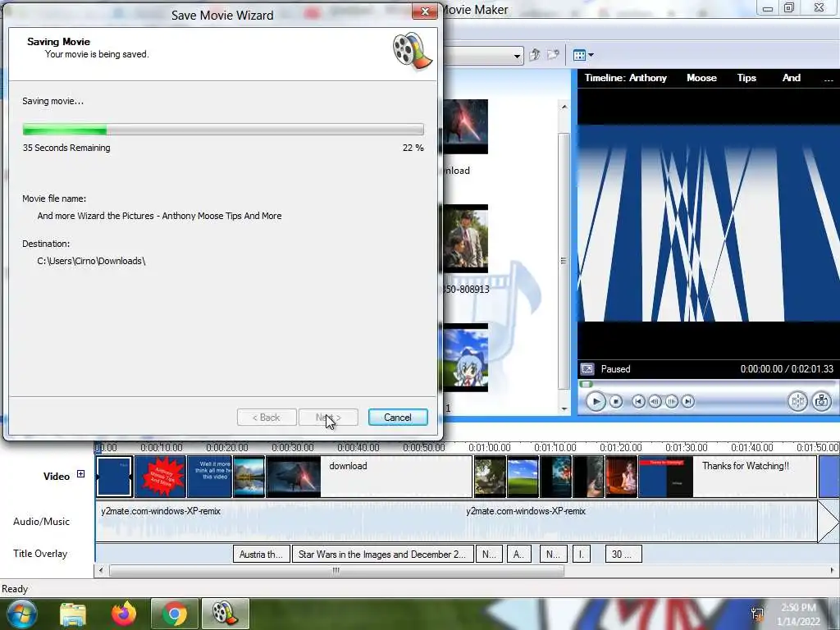
Task: Open the Views dropdown in toolbar
Action: [x=583, y=55]
